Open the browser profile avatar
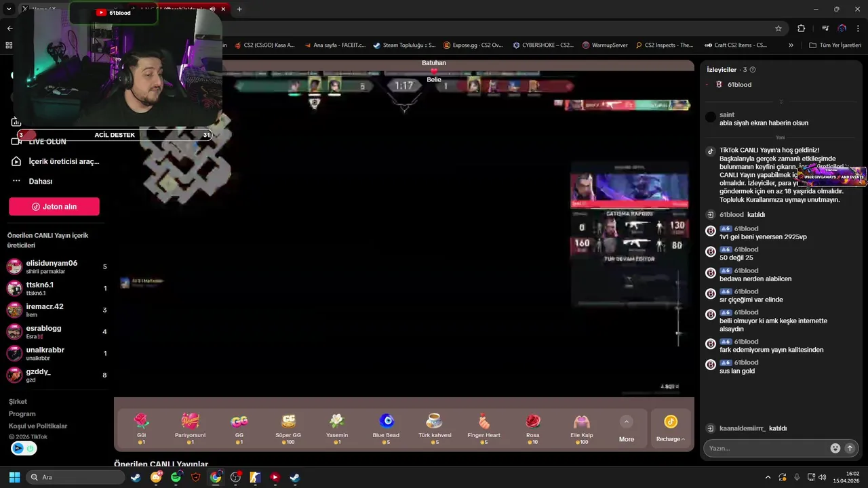This screenshot has width=868, height=488. point(842,28)
